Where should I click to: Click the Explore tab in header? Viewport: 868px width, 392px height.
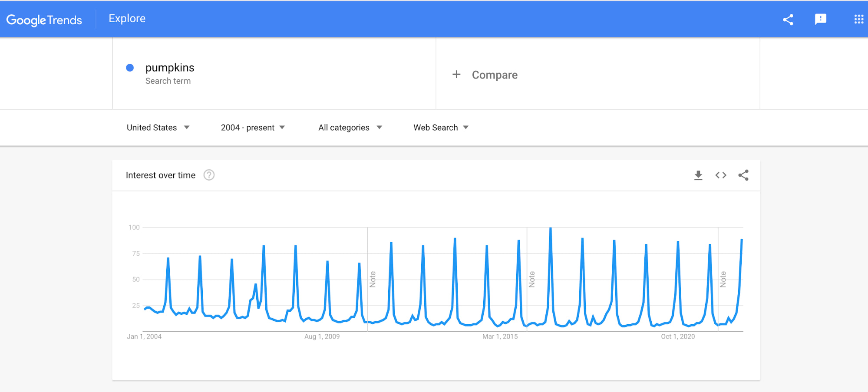[127, 19]
